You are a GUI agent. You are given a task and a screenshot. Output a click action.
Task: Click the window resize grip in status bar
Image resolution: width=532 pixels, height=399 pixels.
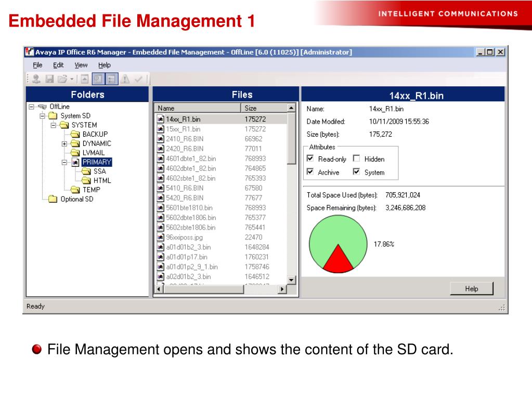point(502,308)
